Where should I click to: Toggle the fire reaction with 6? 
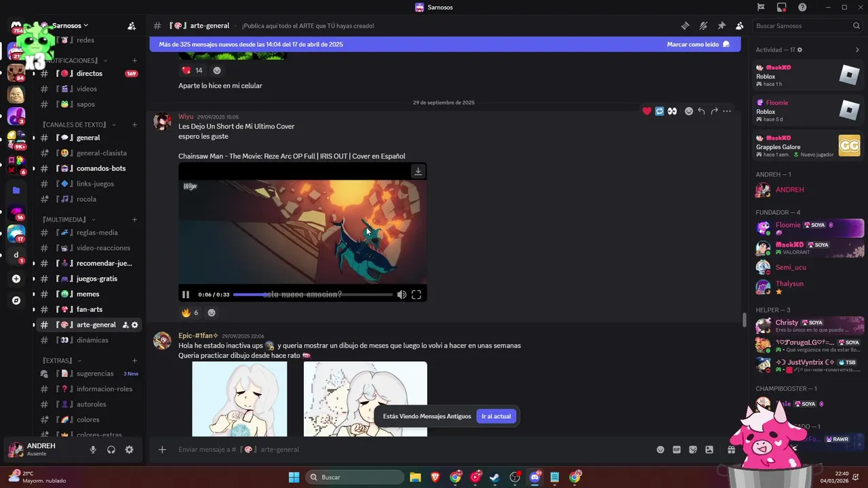190,312
